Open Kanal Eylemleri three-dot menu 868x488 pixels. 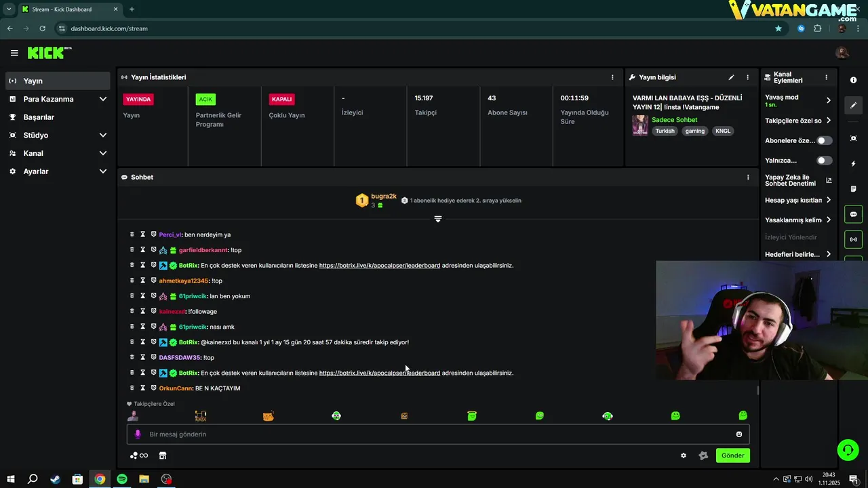826,77
